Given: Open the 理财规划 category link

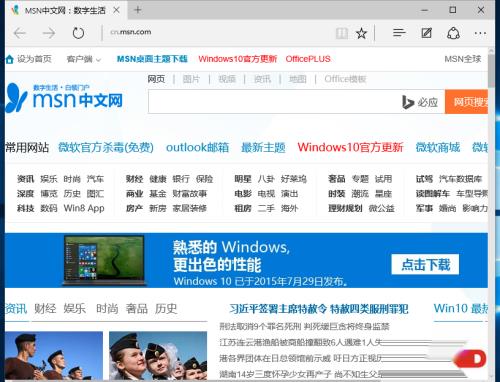Looking at the screenshot, I should (345, 208).
